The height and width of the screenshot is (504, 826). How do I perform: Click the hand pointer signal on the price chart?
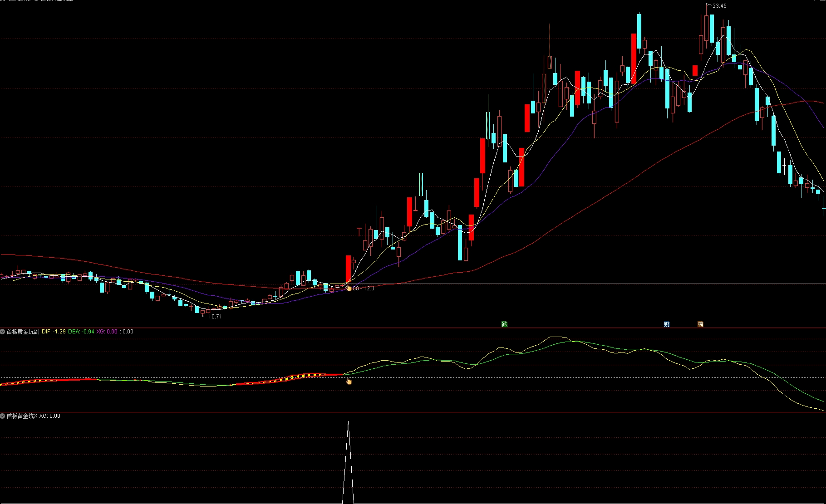click(x=349, y=288)
